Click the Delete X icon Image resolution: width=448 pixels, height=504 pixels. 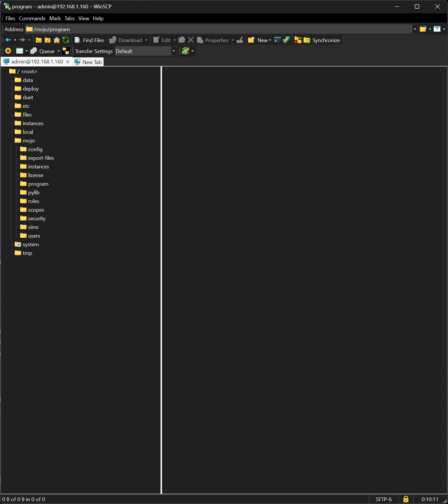pyautogui.click(x=191, y=40)
